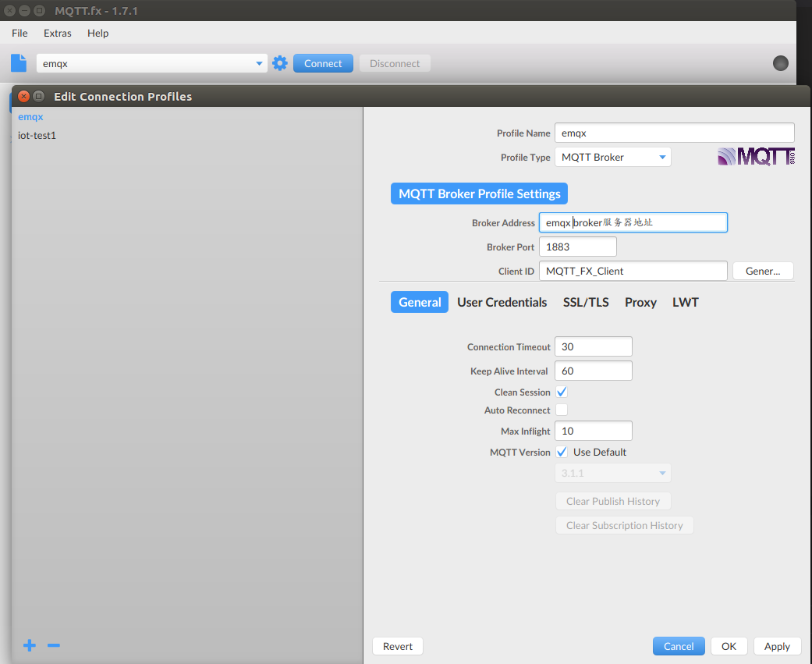The width and height of the screenshot is (812, 664).
Task: Open the connection settings gear icon
Action: coord(280,63)
